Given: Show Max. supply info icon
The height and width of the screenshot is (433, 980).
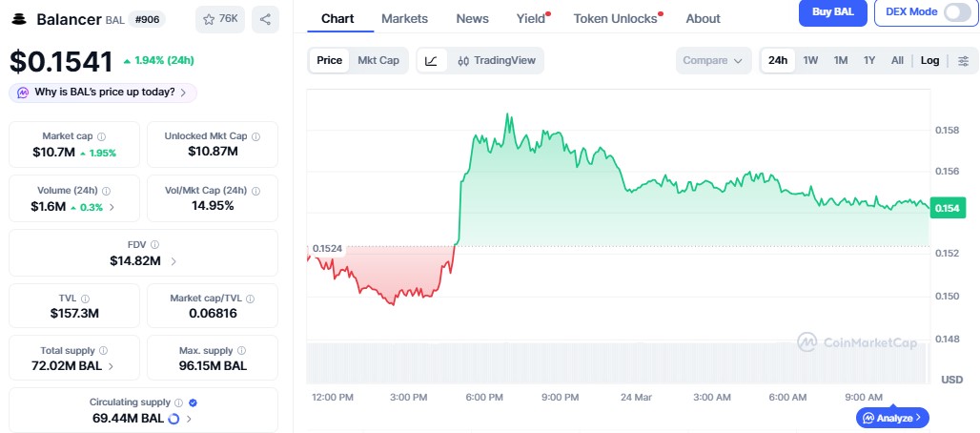Looking at the screenshot, I should (x=241, y=351).
